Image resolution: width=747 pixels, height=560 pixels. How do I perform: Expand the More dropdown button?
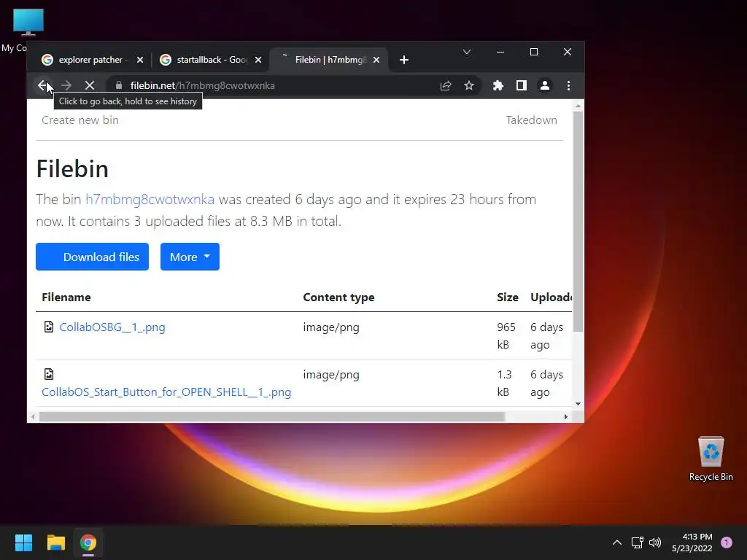click(190, 257)
